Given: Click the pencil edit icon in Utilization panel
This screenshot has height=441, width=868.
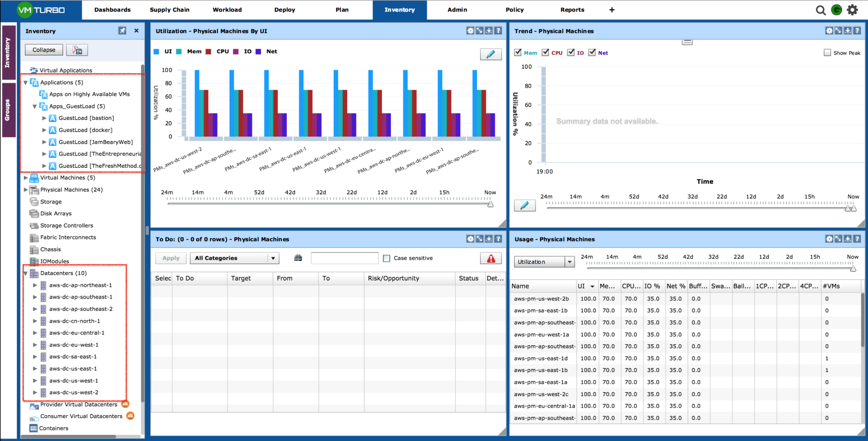Looking at the screenshot, I should pyautogui.click(x=490, y=54).
